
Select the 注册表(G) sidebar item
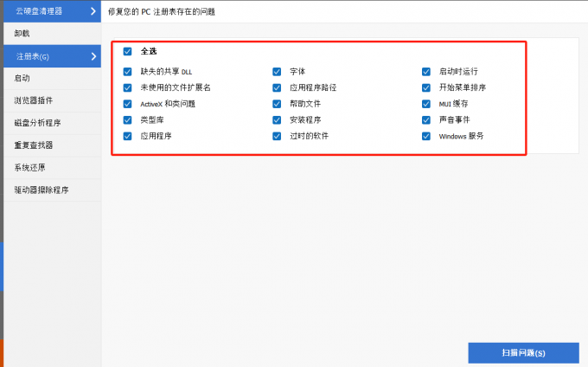[52, 56]
